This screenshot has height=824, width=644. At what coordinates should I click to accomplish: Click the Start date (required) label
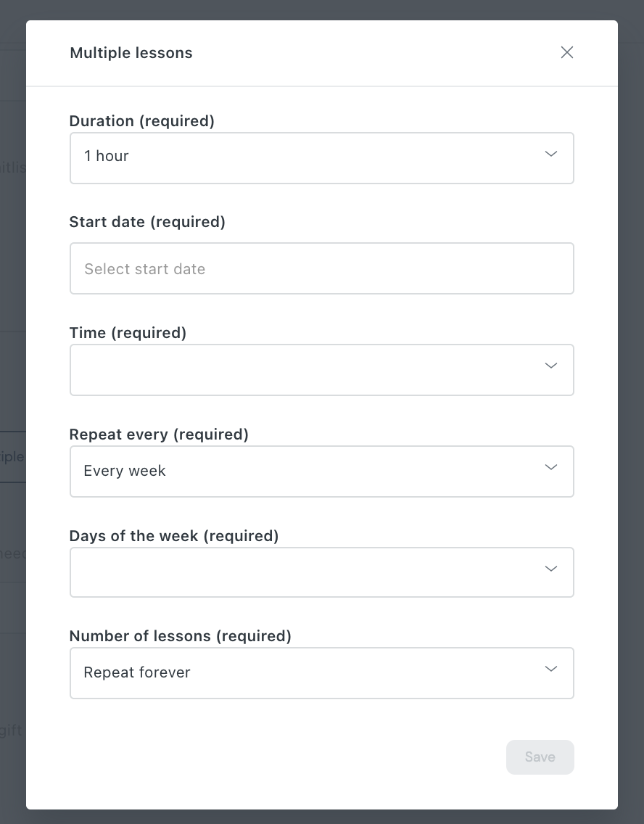tap(147, 222)
